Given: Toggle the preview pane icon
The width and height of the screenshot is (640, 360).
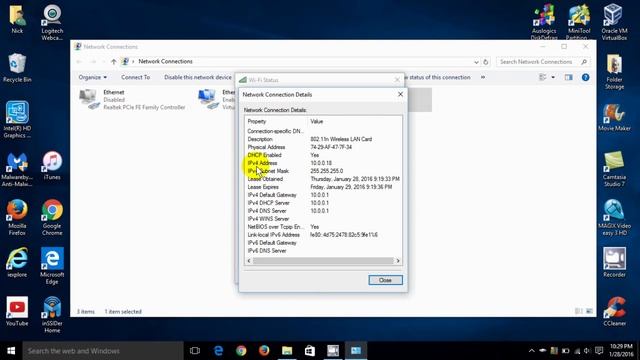Looking at the screenshot, I should [x=569, y=77].
